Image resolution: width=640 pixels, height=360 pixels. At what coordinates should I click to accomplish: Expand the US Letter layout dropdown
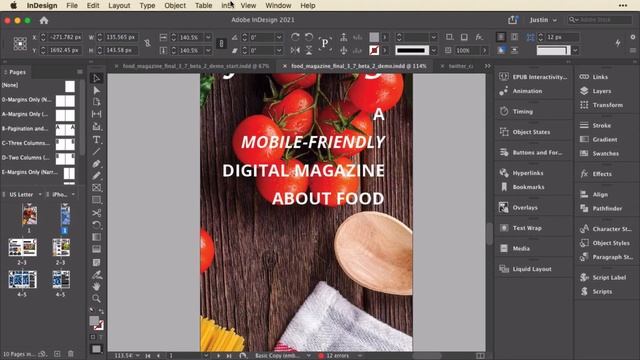[x=40, y=194]
